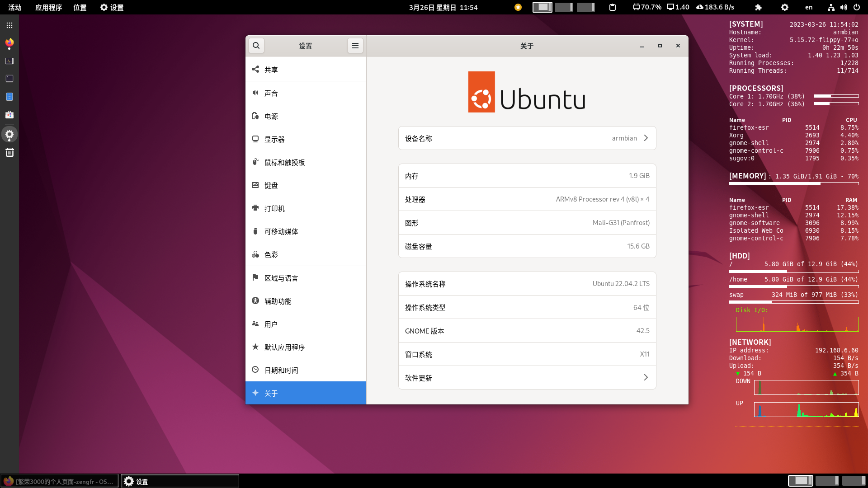Screen dimensions: 868x488
Task: Open 鼠标和触摸板 settings
Action: tap(306, 162)
